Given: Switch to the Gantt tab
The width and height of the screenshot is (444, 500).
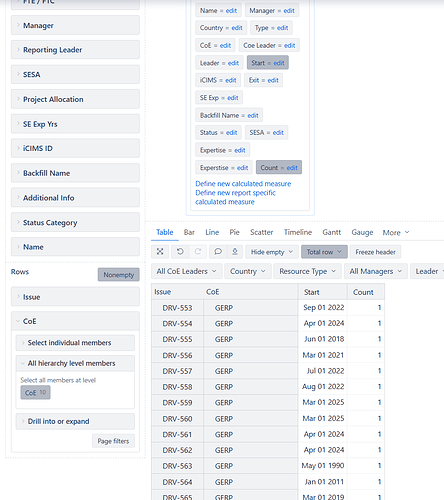Looking at the screenshot, I should point(331,232).
